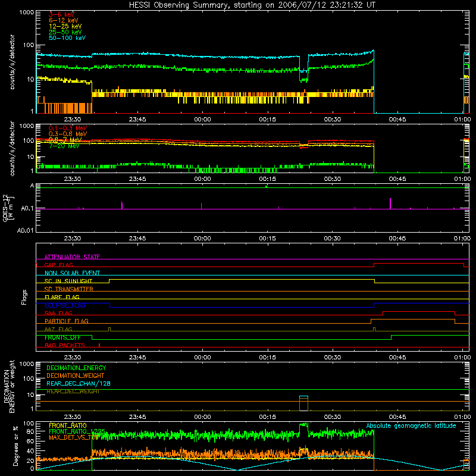Image resolution: width=476 pixels, height=476 pixels.
Task: Click the HESSI Observing Summary plot title
Action: (x=252, y=5)
